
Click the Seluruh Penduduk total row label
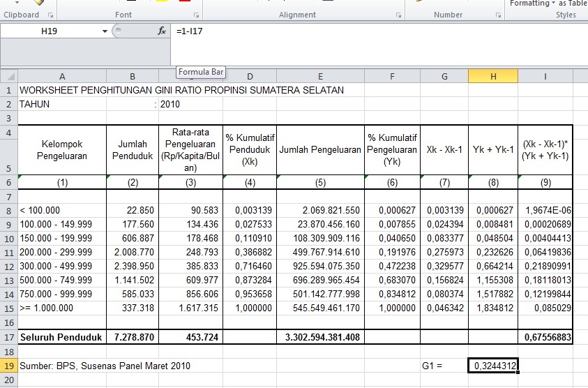pos(62,337)
